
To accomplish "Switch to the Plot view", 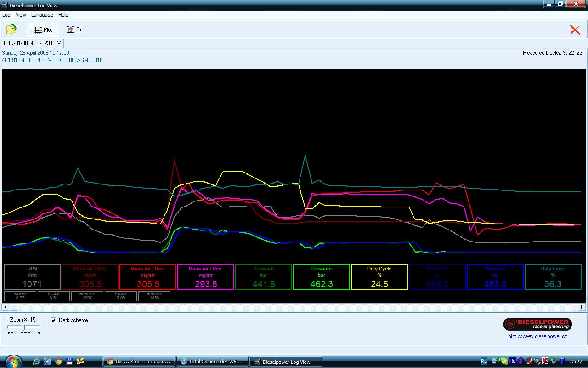I will [x=43, y=29].
